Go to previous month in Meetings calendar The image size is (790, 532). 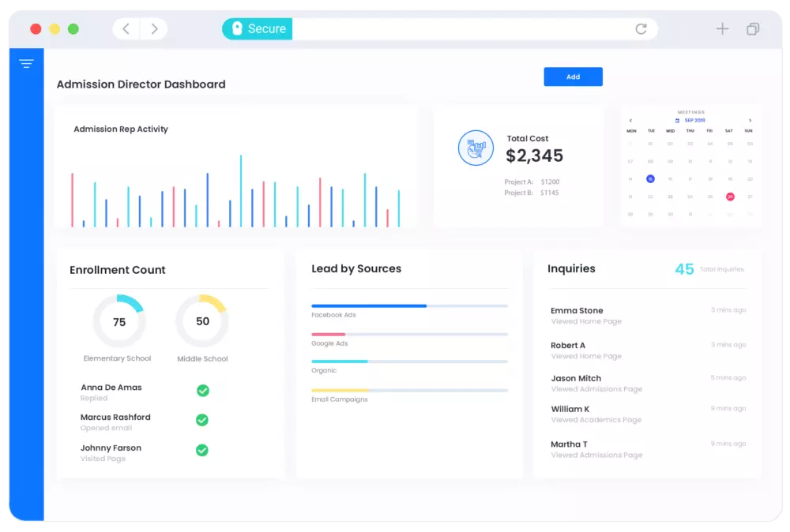[630, 121]
